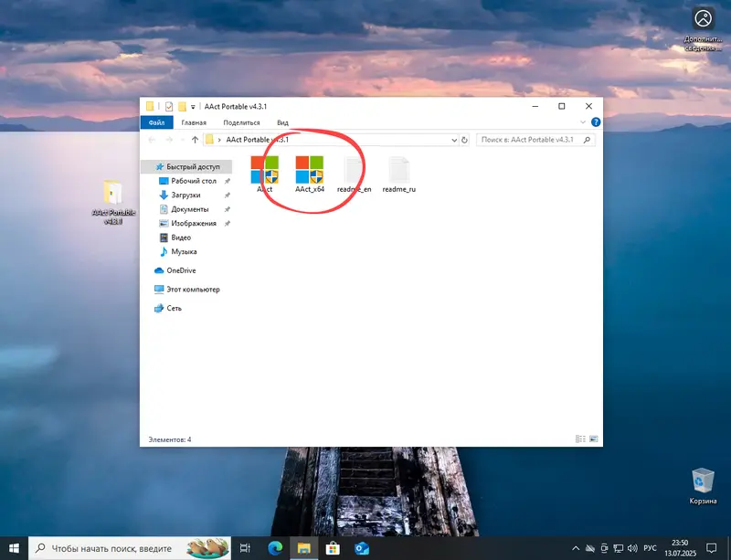Refresh the current folder view
This screenshot has width=731, height=560.
[x=465, y=140]
